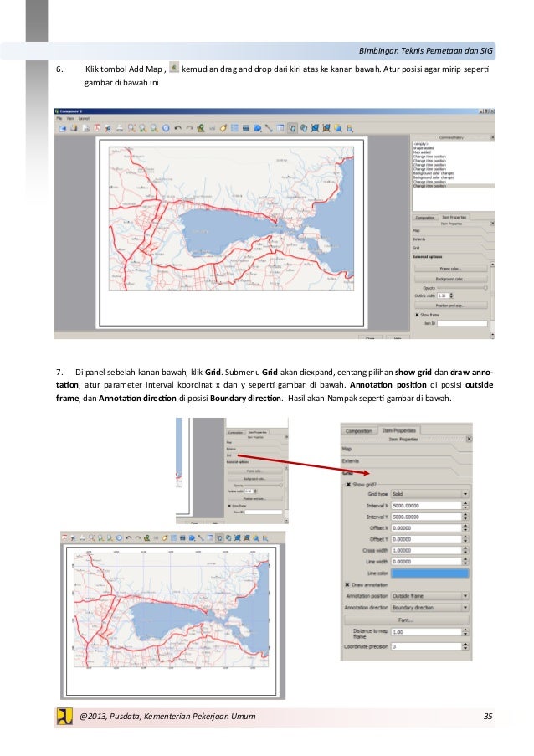Click blue Line color swatch in enlarged panel
Screen dimensions: 534x756
[429, 573]
